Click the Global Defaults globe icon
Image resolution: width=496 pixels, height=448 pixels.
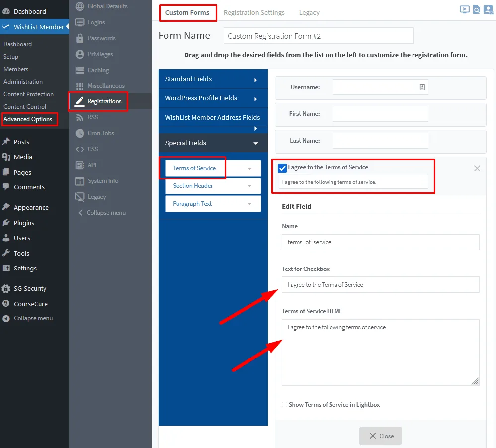coord(80,6)
